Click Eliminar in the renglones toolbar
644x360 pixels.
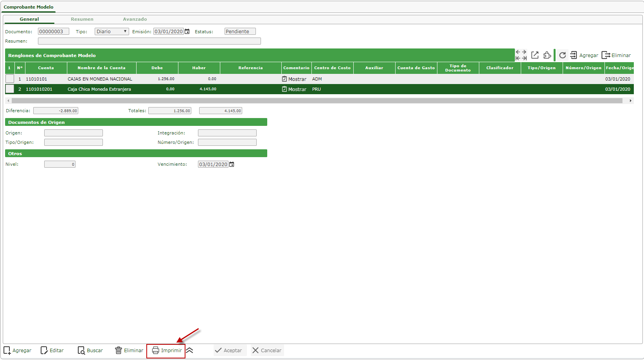point(616,56)
